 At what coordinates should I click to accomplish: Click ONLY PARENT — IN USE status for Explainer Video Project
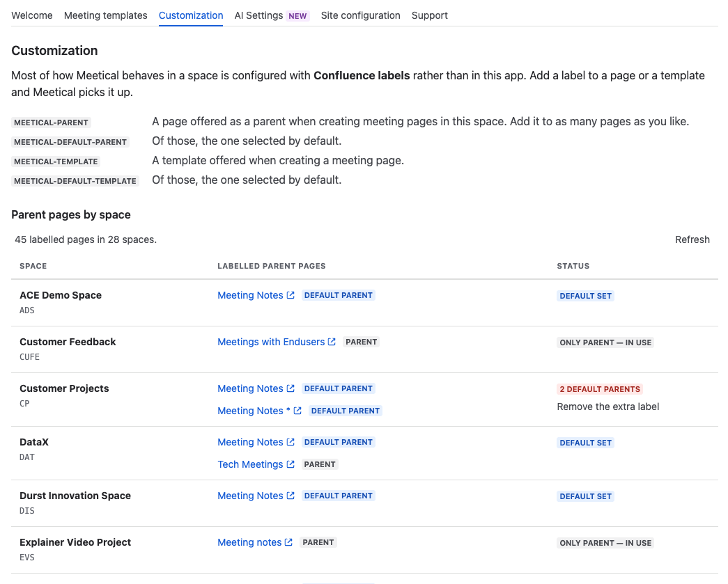pyautogui.click(x=605, y=543)
